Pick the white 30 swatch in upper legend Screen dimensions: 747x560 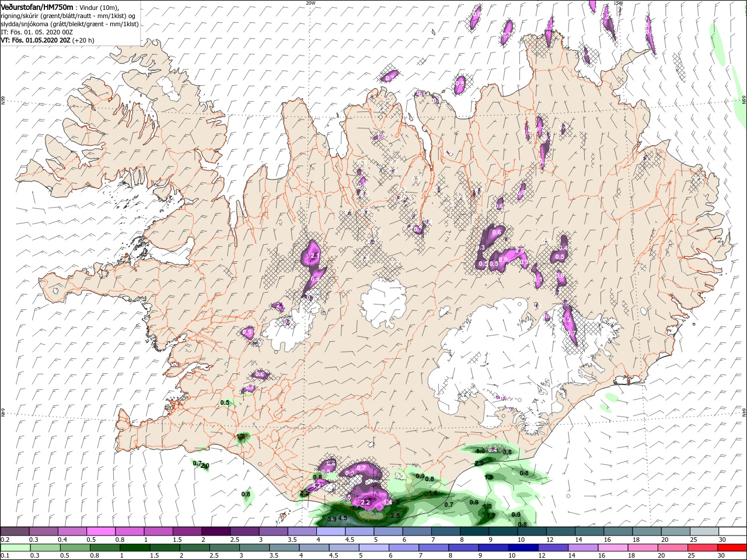[x=732, y=531]
